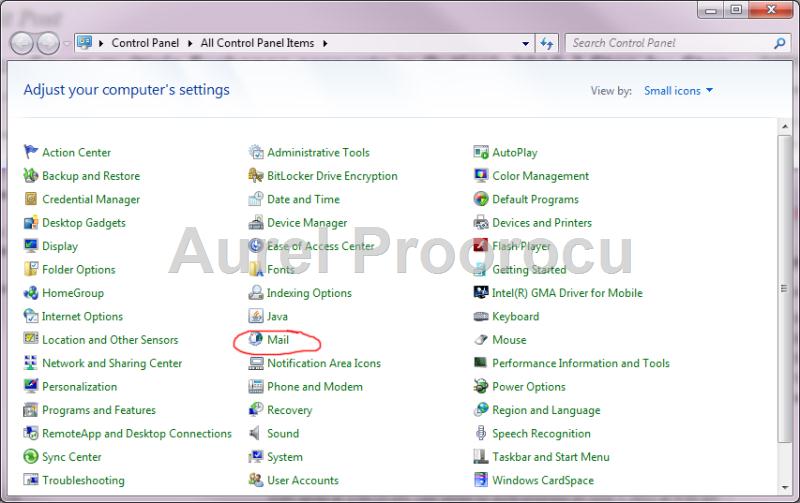Open the Credential Manager icon

(31, 199)
